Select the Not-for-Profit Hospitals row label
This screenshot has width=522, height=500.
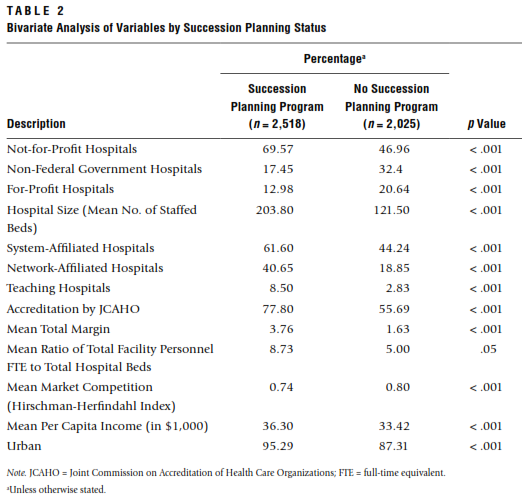point(72,149)
